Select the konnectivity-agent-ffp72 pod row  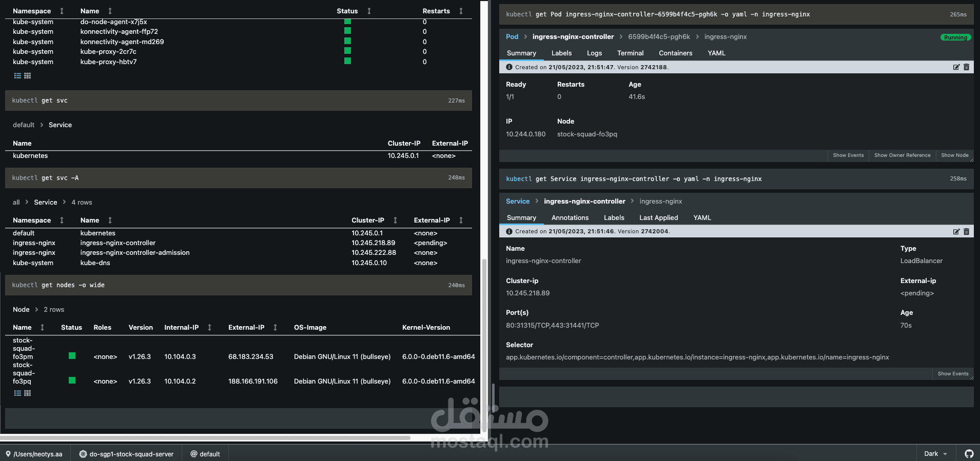point(239,31)
